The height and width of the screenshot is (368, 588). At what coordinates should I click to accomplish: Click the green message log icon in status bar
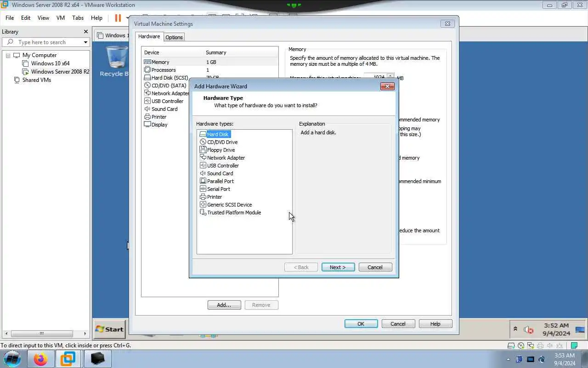(574, 345)
